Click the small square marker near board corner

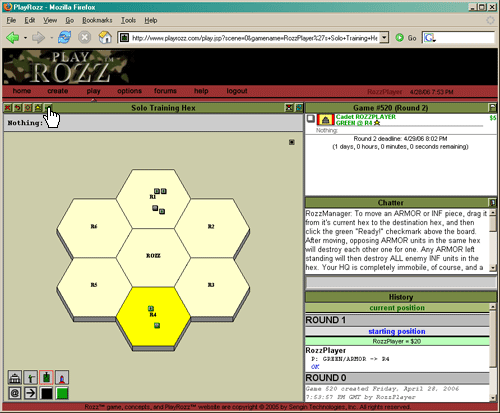[x=292, y=142]
